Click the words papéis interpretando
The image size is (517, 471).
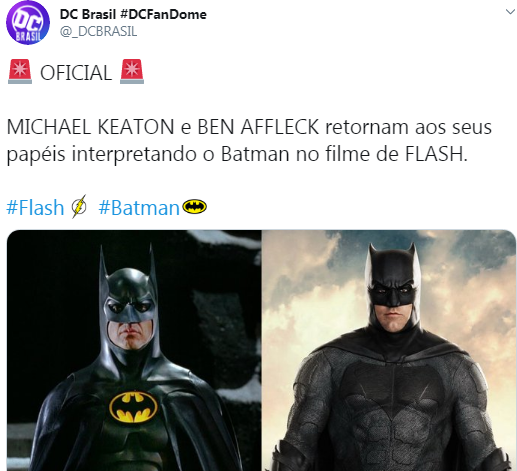102,155
